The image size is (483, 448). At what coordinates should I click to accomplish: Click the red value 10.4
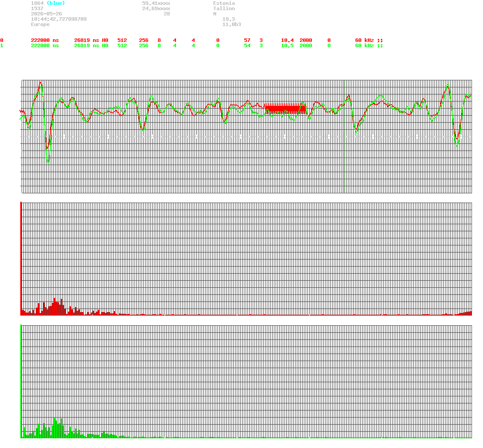point(288,41)
